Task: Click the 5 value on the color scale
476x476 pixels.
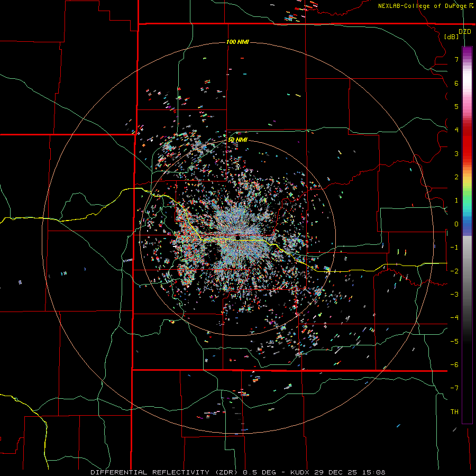Action: pos(456,106)
